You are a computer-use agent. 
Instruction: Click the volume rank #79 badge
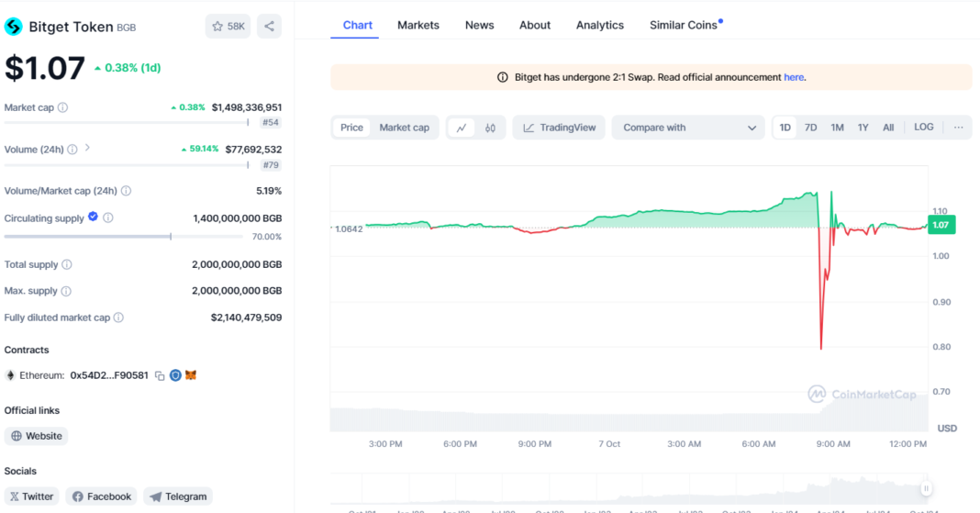click(271, 165)
